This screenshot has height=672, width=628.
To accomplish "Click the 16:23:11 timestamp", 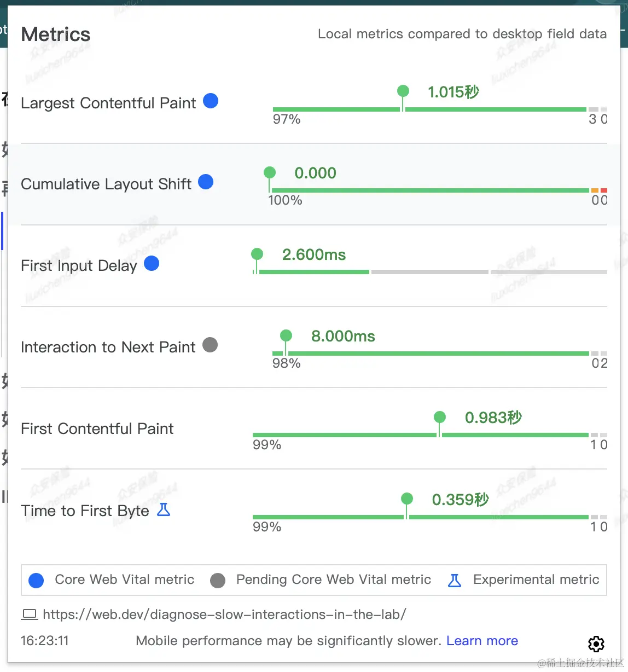I will pyautogui.click(x=44, y=641).
